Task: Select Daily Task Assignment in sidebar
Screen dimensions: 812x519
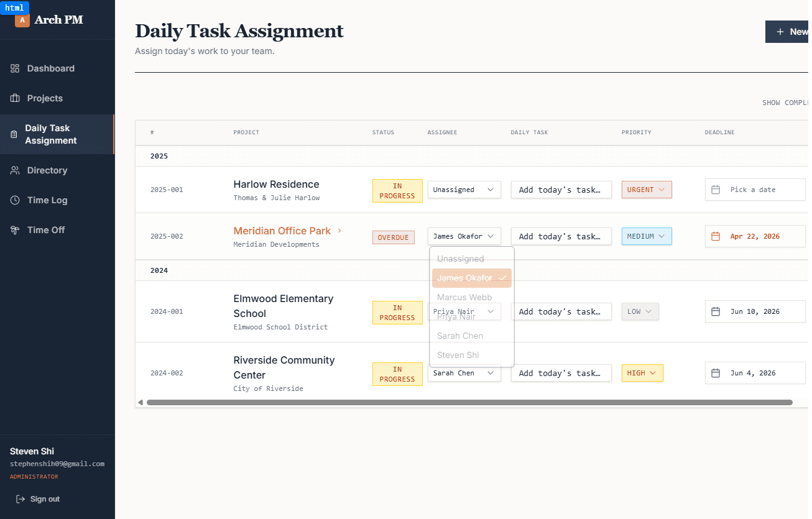Action: coord(57,134)
